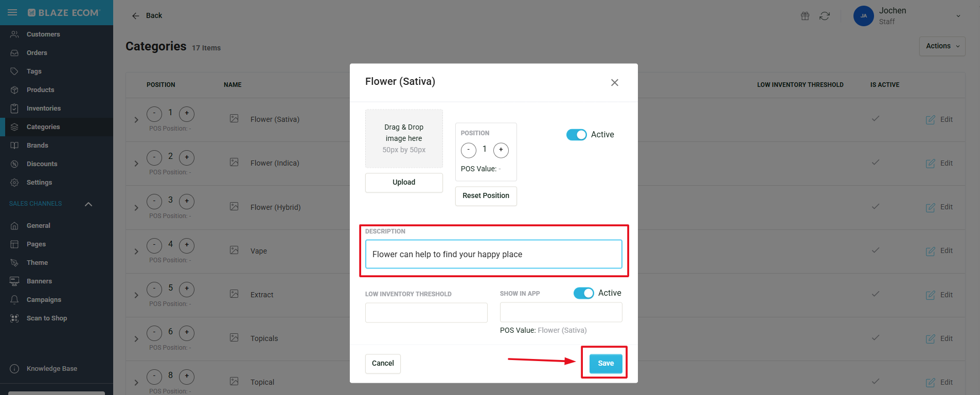
Task: Click the Reset Position button
Action: [486, 196]
